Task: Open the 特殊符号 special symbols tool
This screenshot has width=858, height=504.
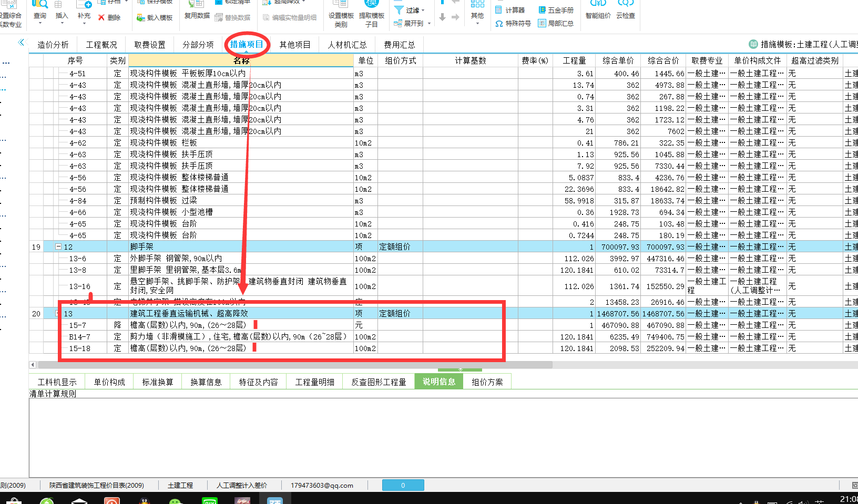Action: [x=513, y=23]
